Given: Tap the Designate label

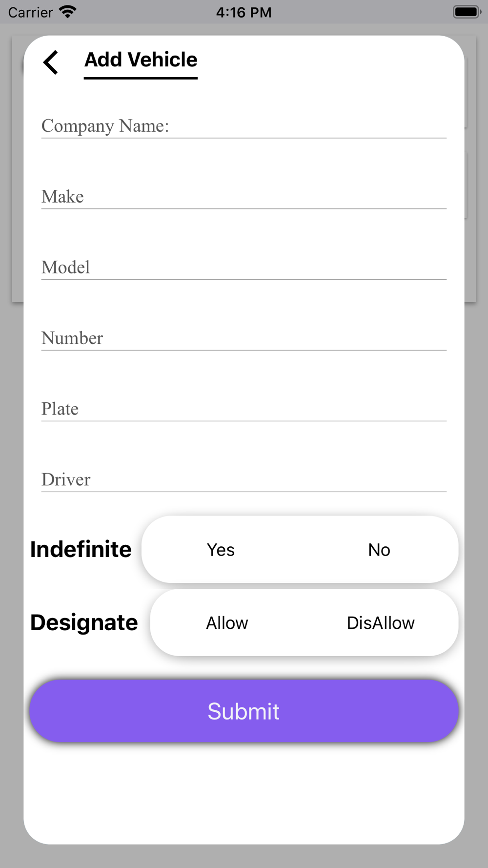Looking at the screenshot, I should point(84,623).
